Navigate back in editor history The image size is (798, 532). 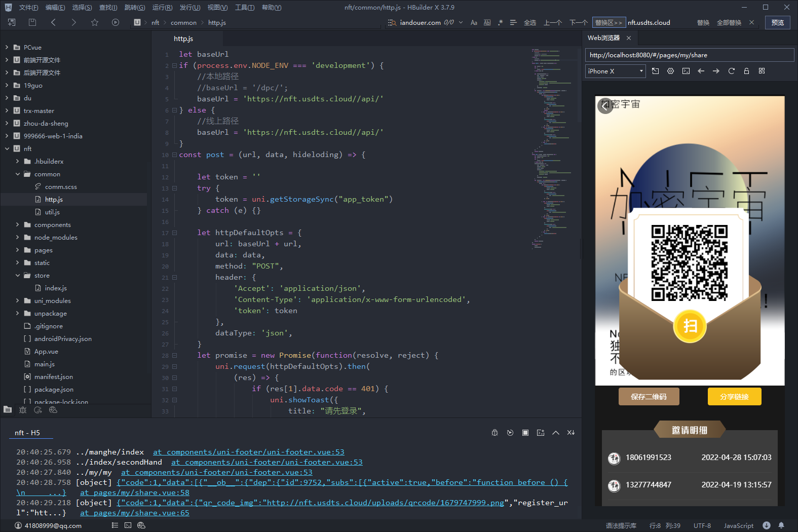pos(53,22)
